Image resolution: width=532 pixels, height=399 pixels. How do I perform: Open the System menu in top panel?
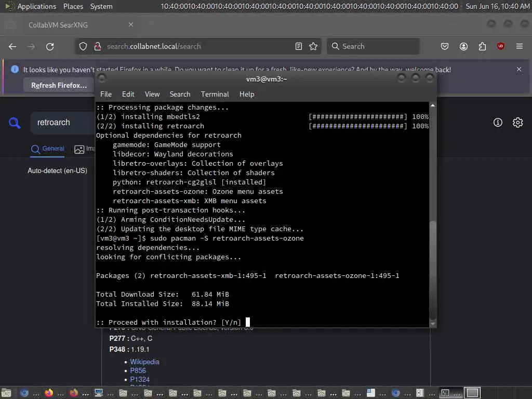pyautogui.click(x=101, y=6)
